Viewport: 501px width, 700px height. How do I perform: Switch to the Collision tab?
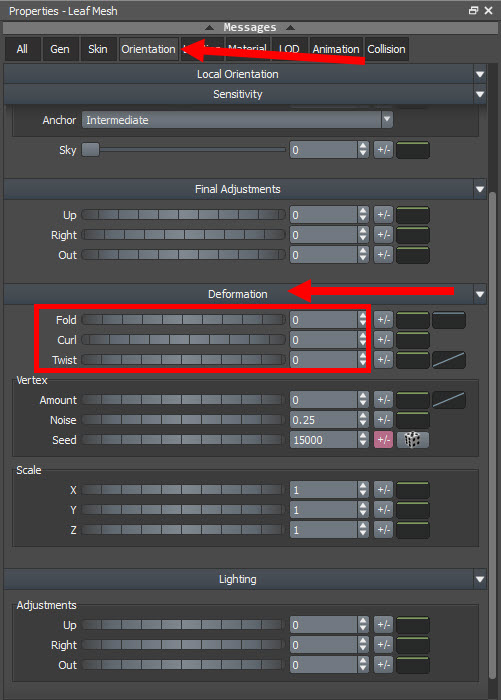pos(386,49)
